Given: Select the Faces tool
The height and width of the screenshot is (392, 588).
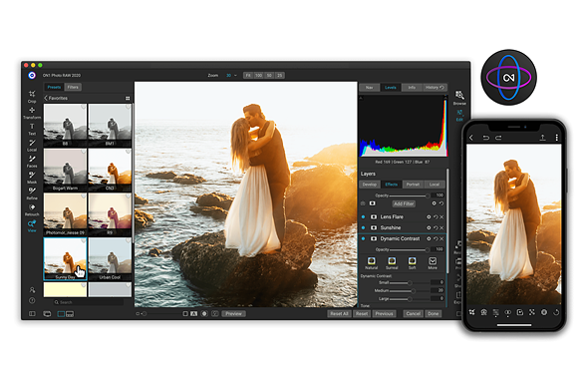Looking at the screenshot, I should click(32, 161).
